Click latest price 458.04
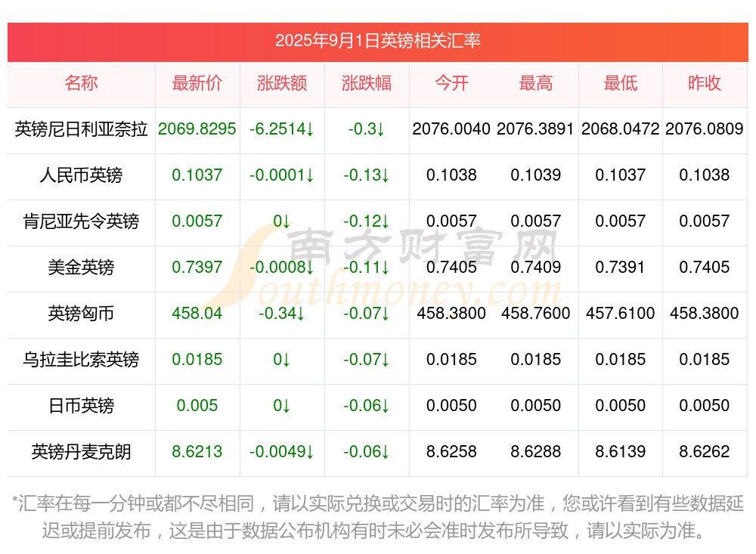Viewport: 756px width, 554px height. pyautogui.click(x=197, y=314)
